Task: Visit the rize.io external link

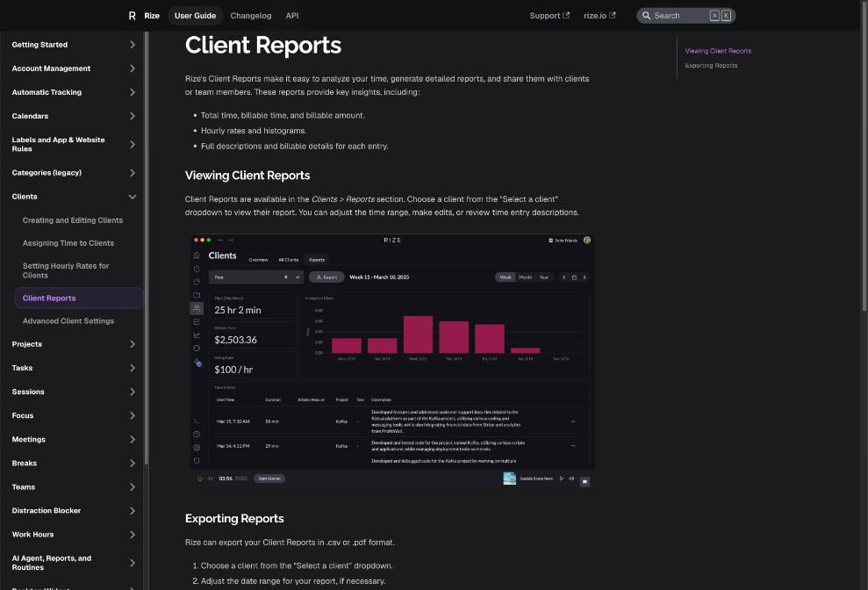Action: click(599, 16)
